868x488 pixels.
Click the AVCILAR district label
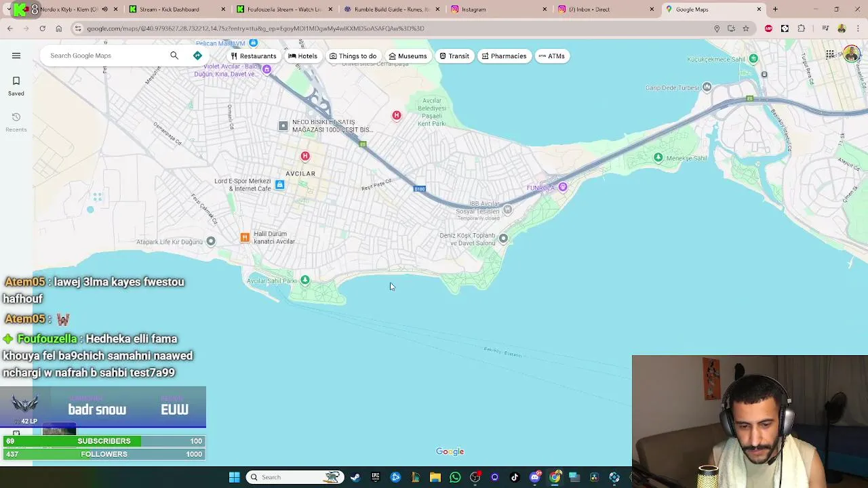click(300, 174)
